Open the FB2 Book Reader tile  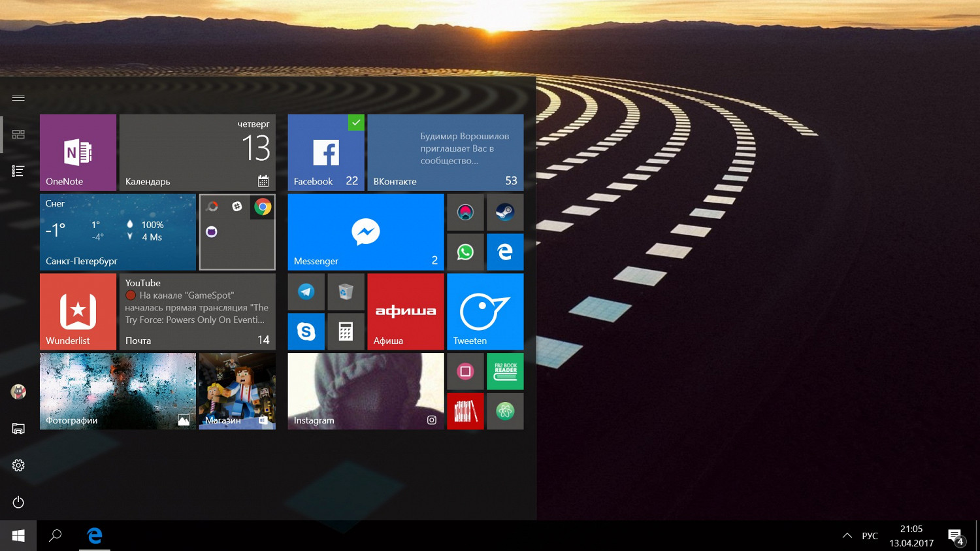point(505,372)
